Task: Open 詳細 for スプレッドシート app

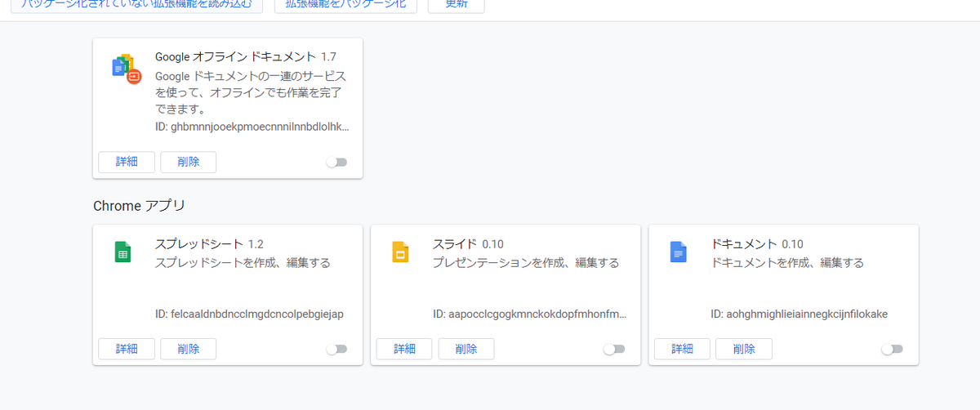Action: [x=127, y=349]
